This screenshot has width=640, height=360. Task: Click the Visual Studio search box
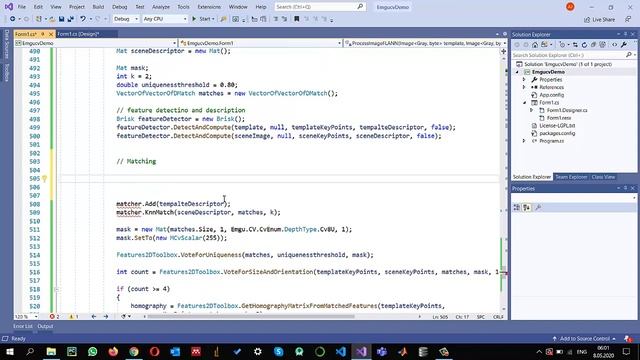320,7
